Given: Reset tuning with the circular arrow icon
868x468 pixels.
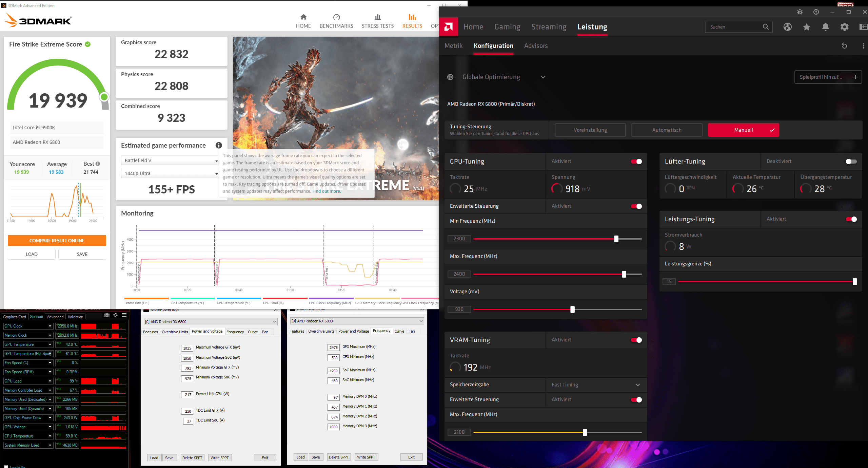Looking at the screenshot, I should pos(845,46).
